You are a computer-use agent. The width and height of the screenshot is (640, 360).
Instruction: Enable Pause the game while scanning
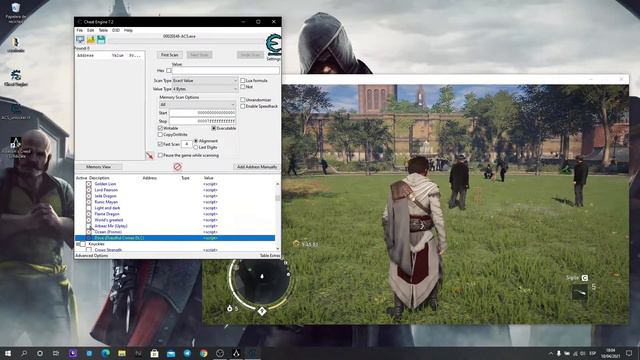[x=160, y=156]
